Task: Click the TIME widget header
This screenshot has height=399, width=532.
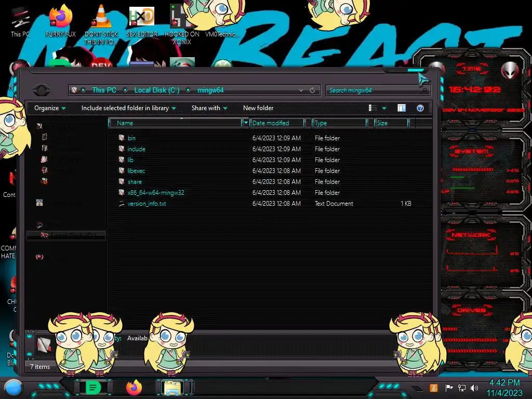Action: (x=472, y=69)
